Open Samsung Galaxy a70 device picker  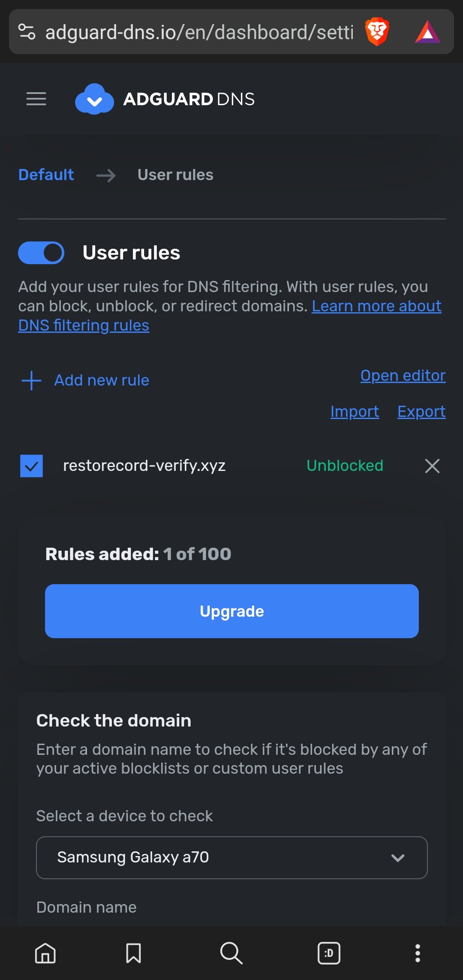231,858
